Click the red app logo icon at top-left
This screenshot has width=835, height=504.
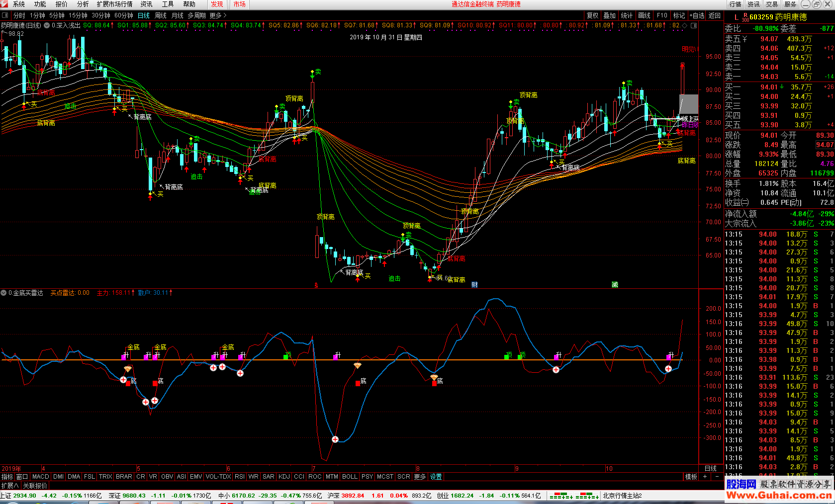4,4
